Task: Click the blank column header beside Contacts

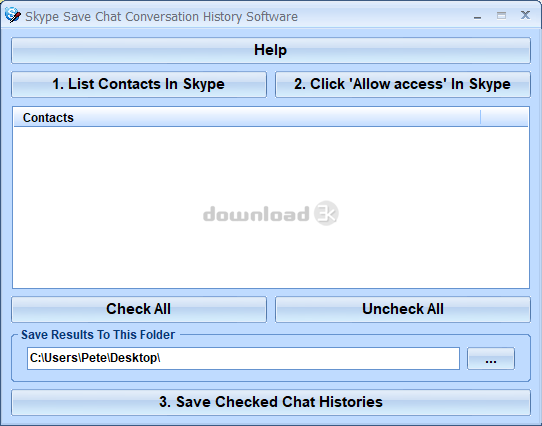Action: (x=504, y=118)
